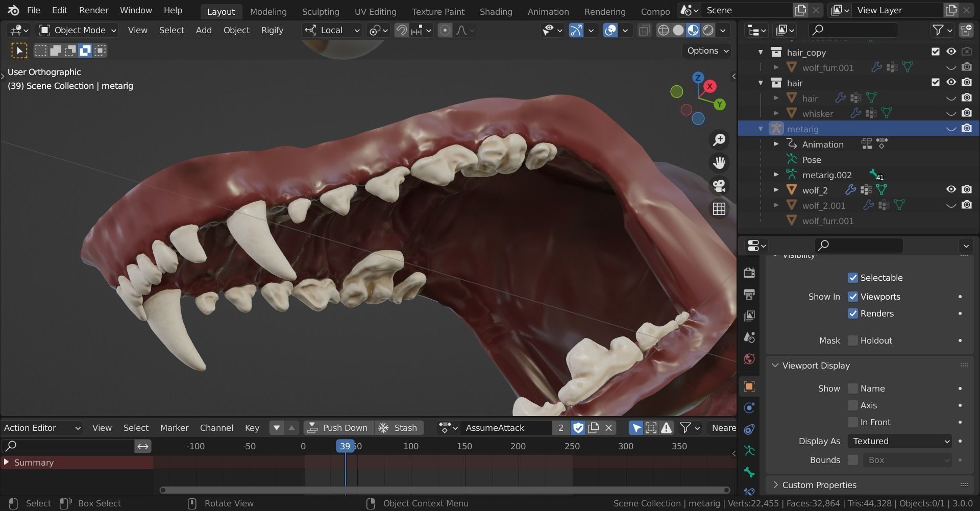Click the AssumeAttack action name field
980x511 pixels.
pos(506,428)
